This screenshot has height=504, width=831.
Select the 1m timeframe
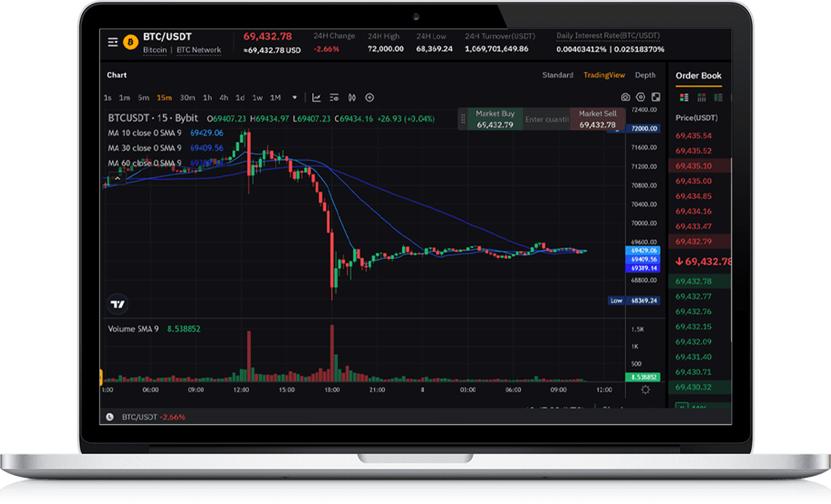[x=124, y=98]
